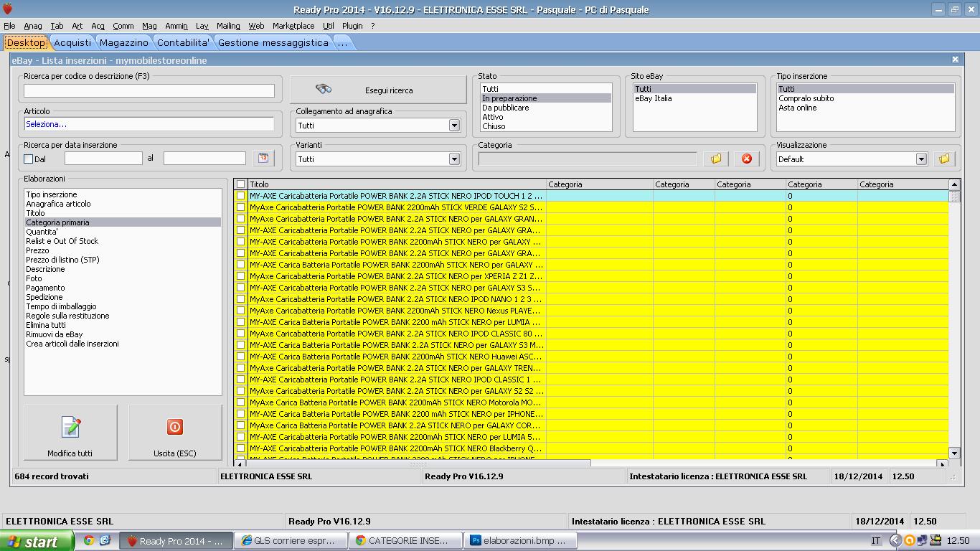Enable the Dal date checkbox
This screenshot has width=980, height=551.
click(x=29, y=159)
